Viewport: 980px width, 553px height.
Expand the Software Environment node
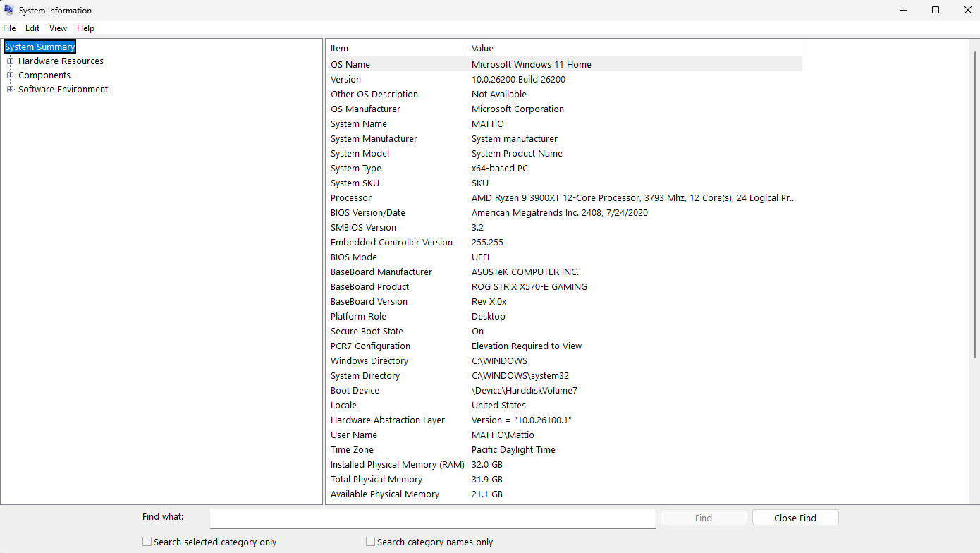click(x=11, y=90)
